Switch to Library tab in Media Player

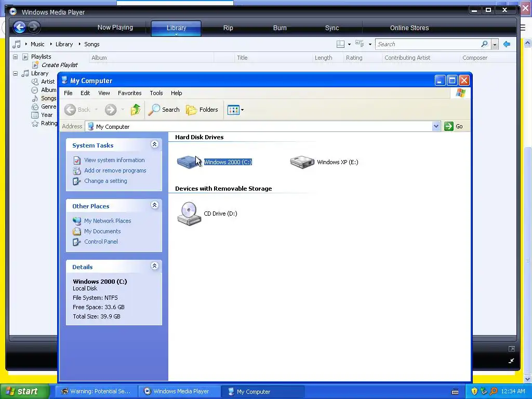click(x=176, y=28)
